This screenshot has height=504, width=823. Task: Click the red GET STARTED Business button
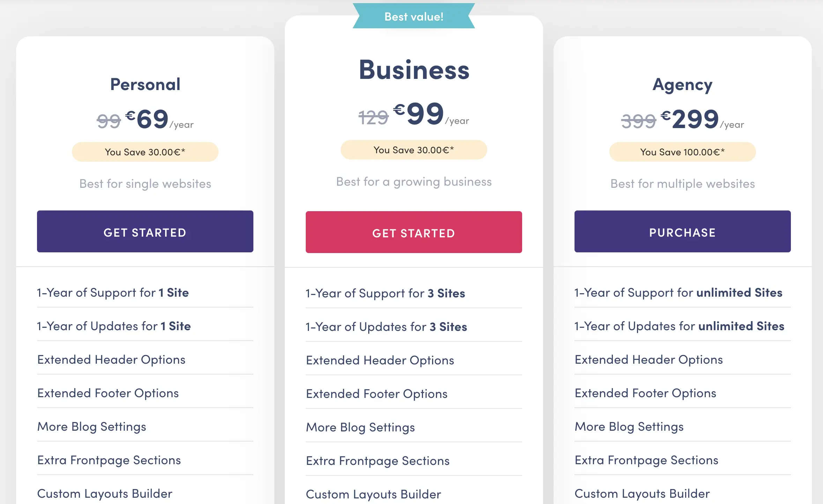coord(414,232)
